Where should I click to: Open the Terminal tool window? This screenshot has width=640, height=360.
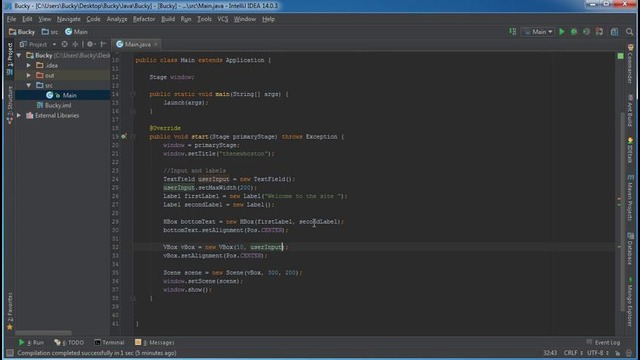tap(109, 342)
